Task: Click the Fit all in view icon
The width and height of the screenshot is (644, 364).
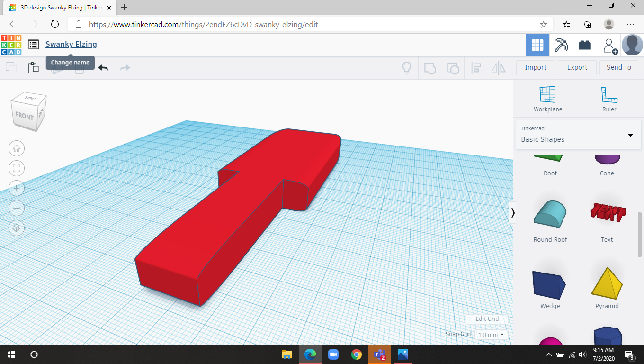Action: 17,168
